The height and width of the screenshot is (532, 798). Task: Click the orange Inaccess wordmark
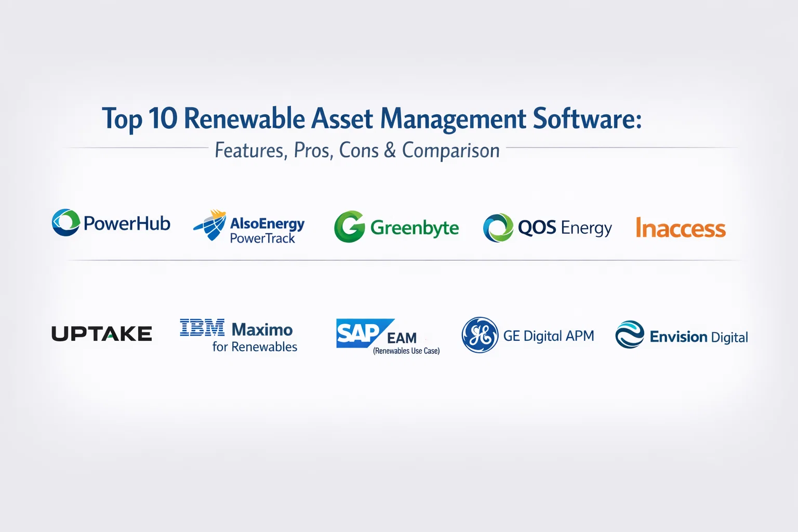[681, 229]
